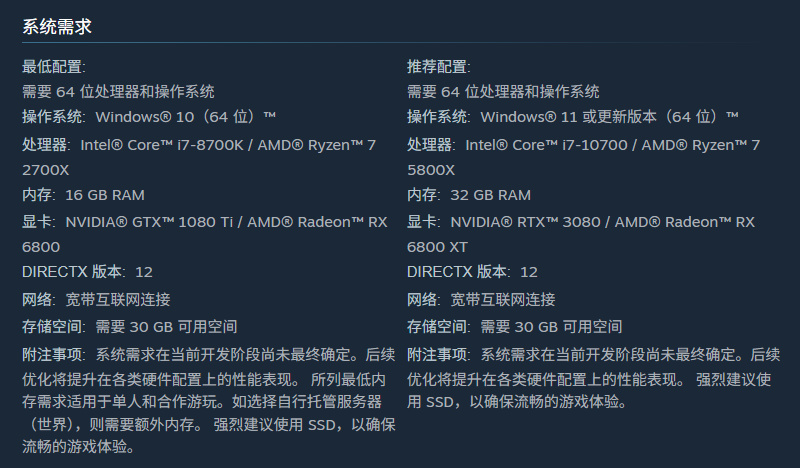
Task: Click the Windows 10 (64 位) operating system line
Action: pos(150,118)
